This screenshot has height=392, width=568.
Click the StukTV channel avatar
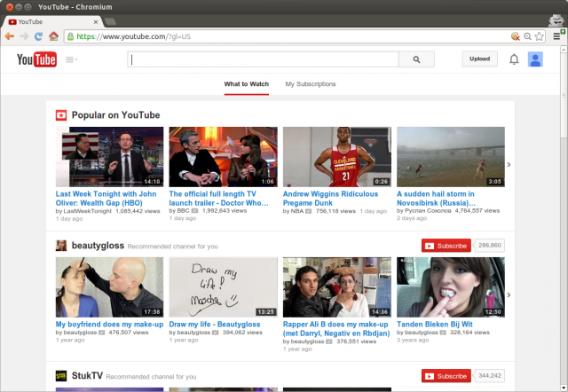(61, 376)
